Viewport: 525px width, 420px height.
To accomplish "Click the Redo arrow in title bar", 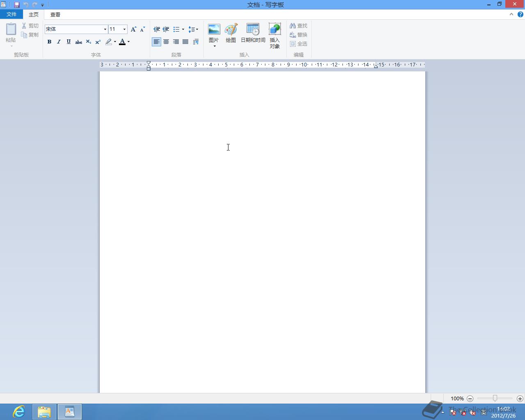I will click(x=35, y=5).
